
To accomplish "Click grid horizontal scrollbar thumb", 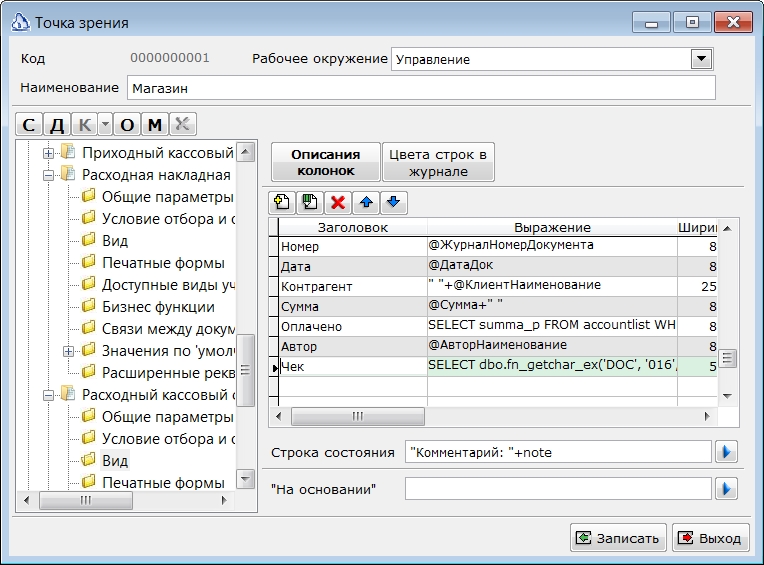I will [x=358, y=416].
